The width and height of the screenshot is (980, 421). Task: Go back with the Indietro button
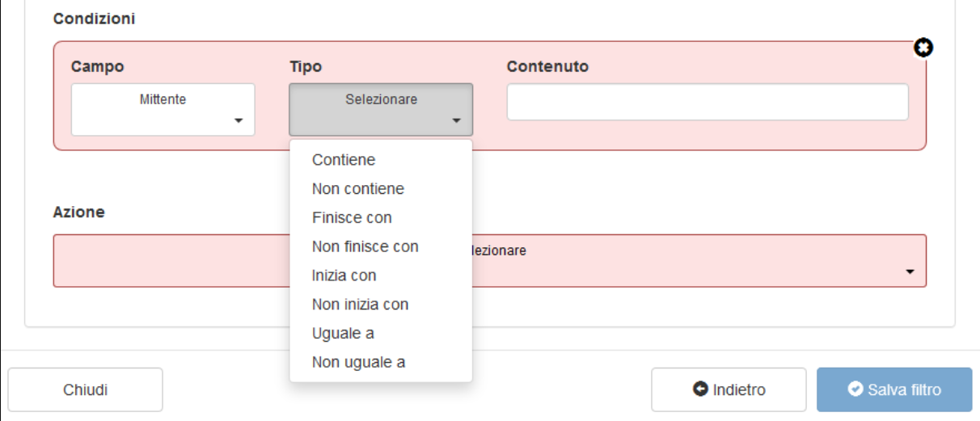(x=729, y=389)
